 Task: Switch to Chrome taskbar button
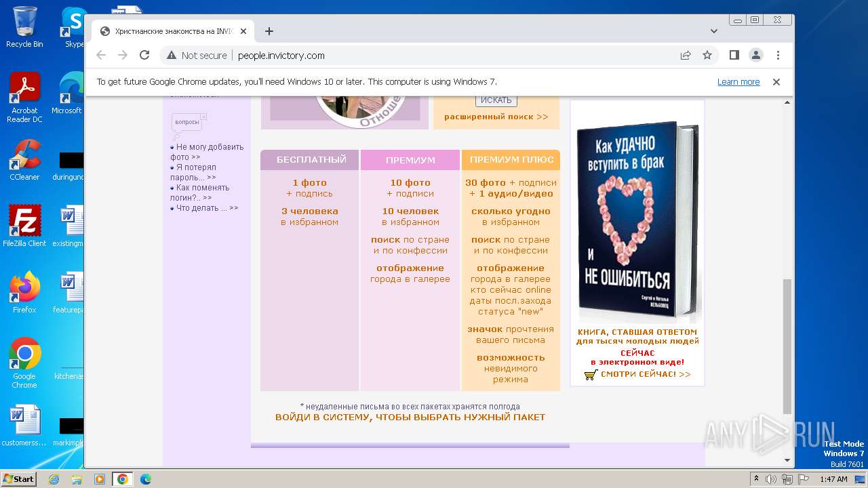pyautogui.click(x=123, y=479)
